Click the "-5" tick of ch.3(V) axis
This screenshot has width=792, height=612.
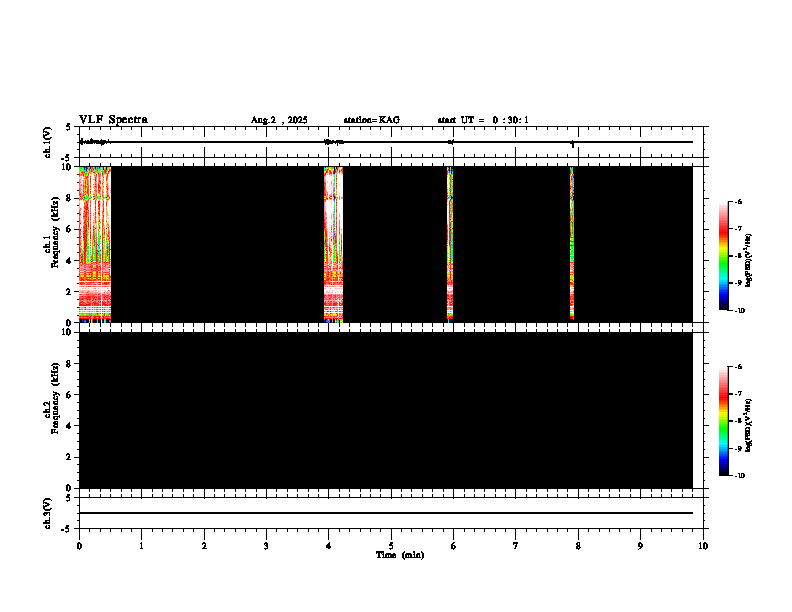pyautogui.click(x=68, y=529)
